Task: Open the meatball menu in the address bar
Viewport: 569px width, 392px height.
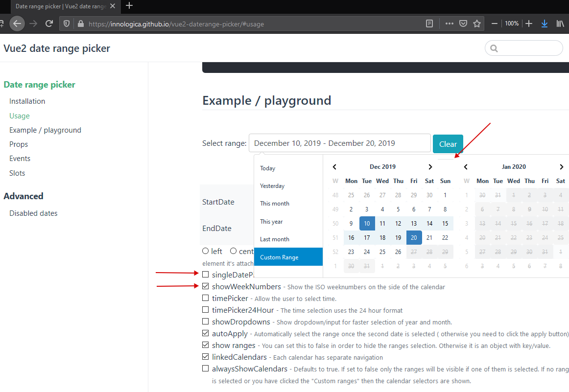Action: coord(449,23)
